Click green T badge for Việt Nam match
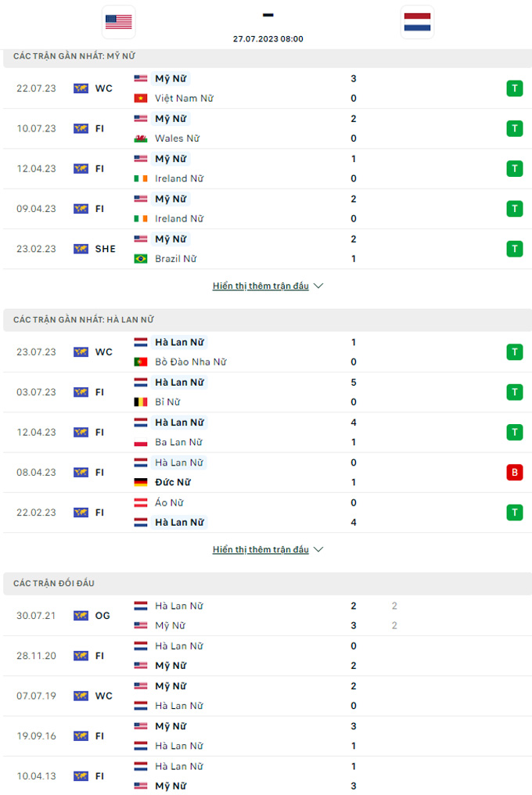Viewport: 532px width, 795px height. click(514, 88)
